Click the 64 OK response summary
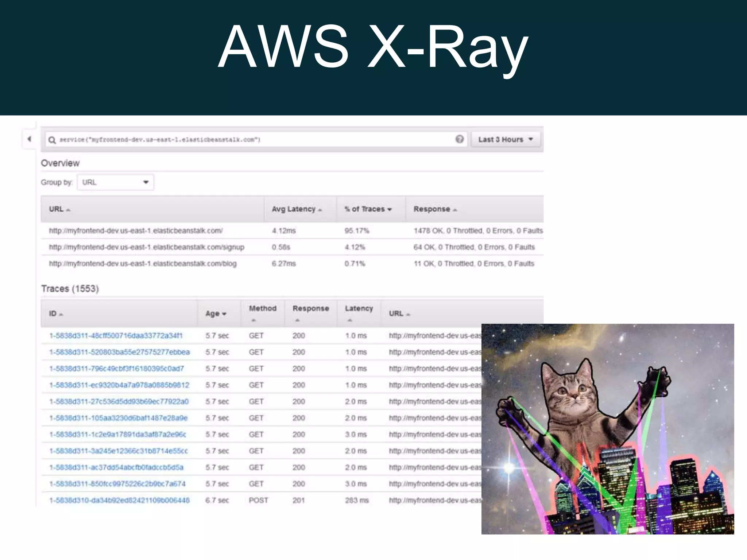Screen dimensions: 747x560 (474, 247)
